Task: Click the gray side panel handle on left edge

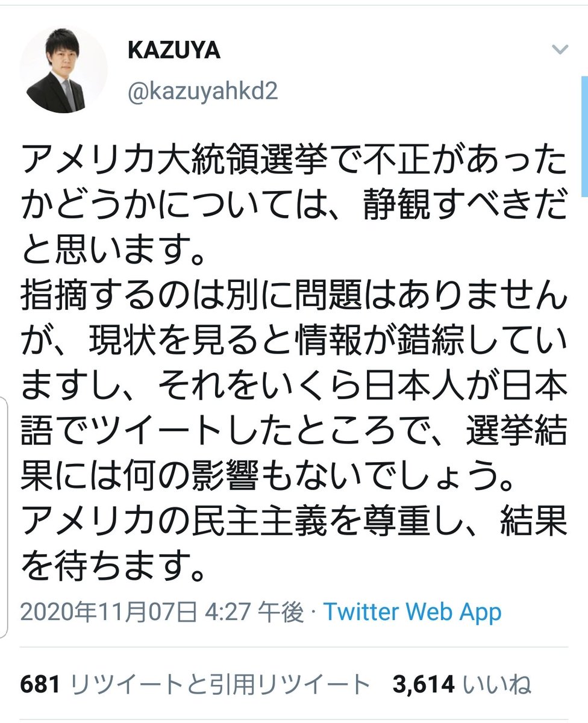Action: click(3, 518)
